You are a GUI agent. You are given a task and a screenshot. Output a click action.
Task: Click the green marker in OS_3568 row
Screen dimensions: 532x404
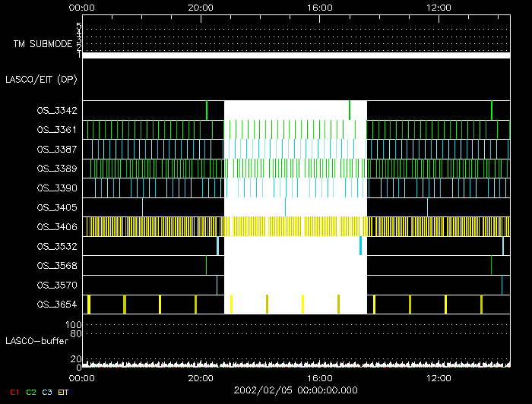pos(491,265)
